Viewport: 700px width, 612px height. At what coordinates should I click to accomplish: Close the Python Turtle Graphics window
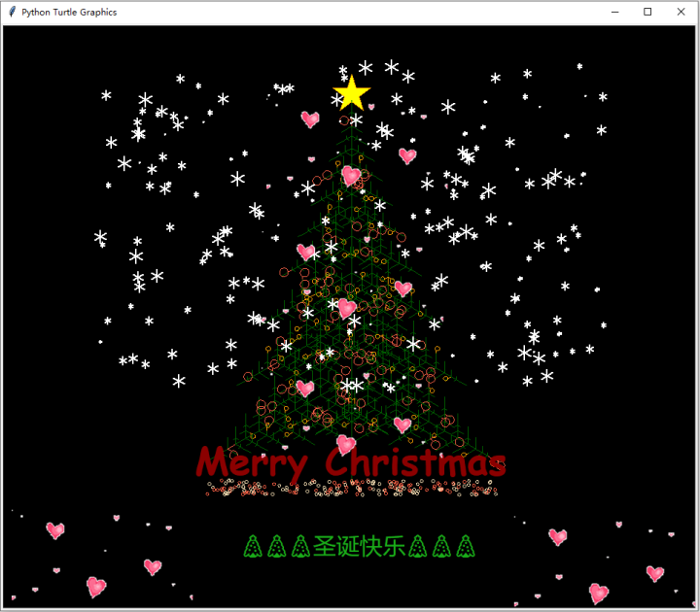(x=681, y=12)
